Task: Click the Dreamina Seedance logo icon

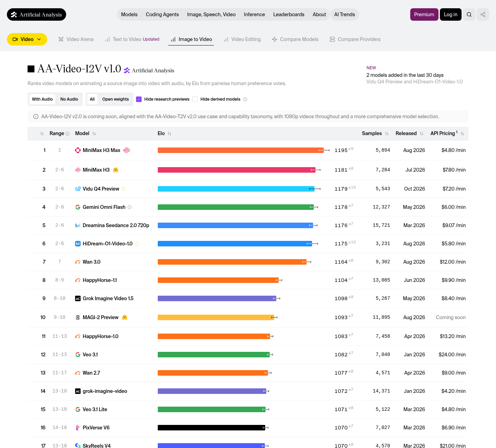Action: pyautogui.click(x=78, y=225)
